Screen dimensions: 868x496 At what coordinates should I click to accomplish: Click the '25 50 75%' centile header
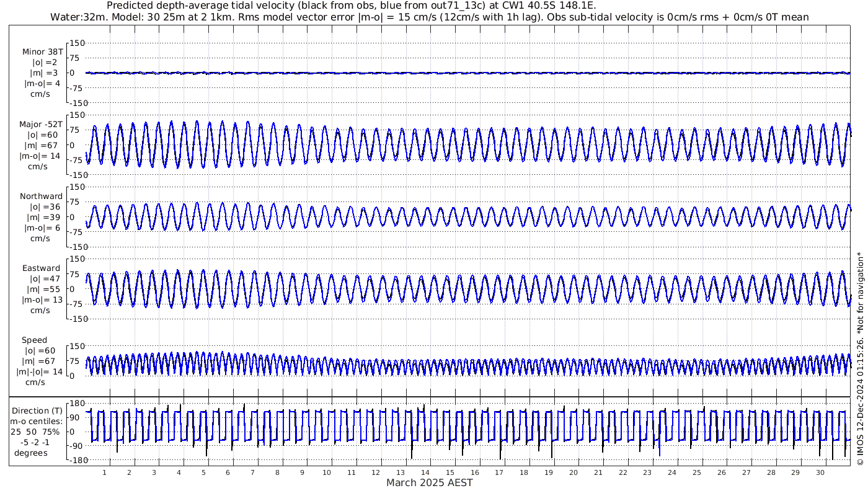pyautogui.click(x=35, y=432)
